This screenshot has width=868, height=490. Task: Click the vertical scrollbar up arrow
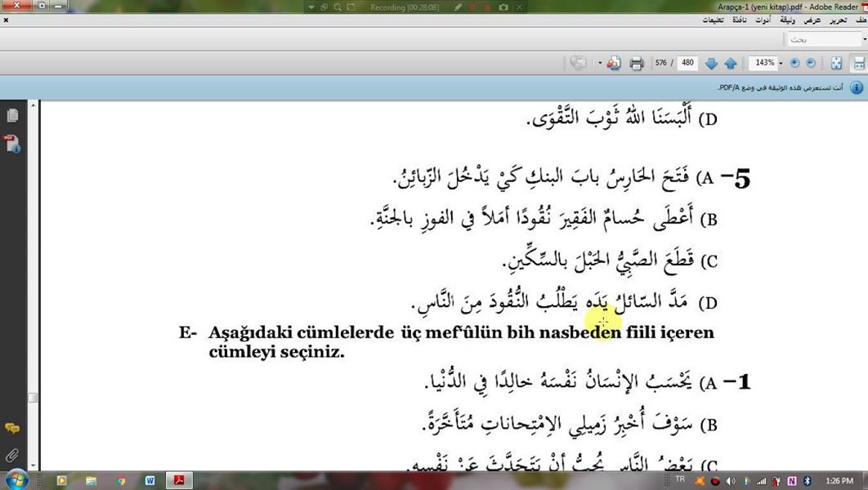click(x=34, y=105)
